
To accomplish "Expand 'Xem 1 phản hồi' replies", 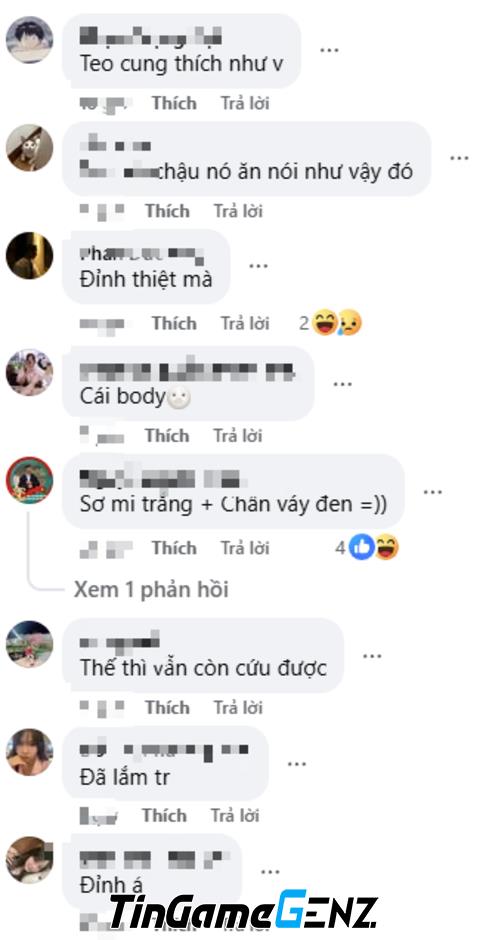I will point(151,590).
